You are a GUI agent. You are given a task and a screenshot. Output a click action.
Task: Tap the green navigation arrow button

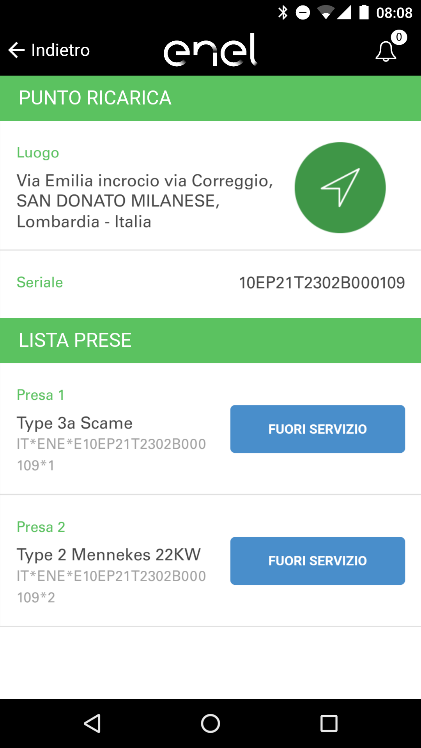(340, 187)
